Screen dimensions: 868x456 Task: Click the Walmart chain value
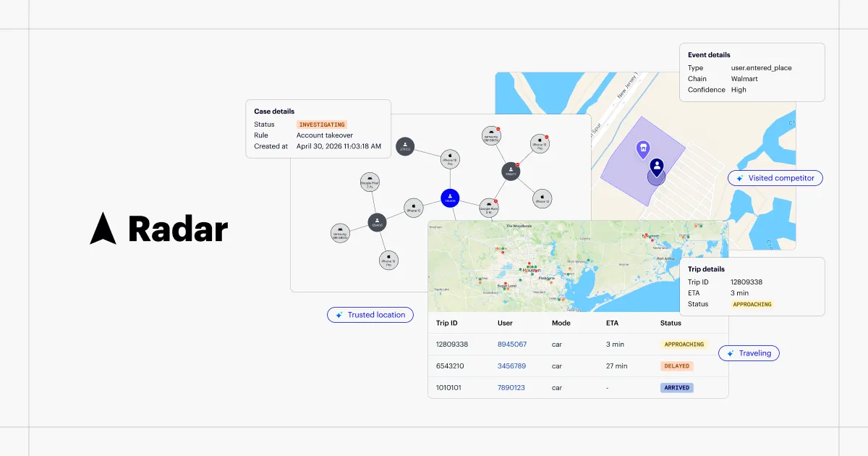click(744, 79)
